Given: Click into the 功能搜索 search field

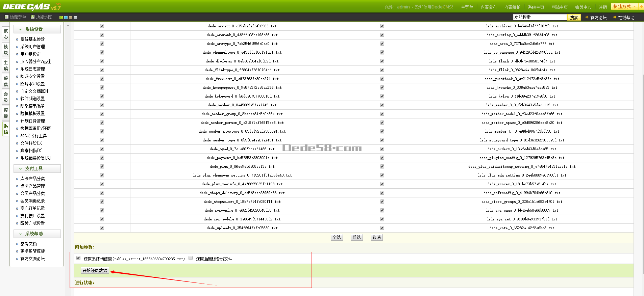Looking at the screenshot, I should 540,17.
